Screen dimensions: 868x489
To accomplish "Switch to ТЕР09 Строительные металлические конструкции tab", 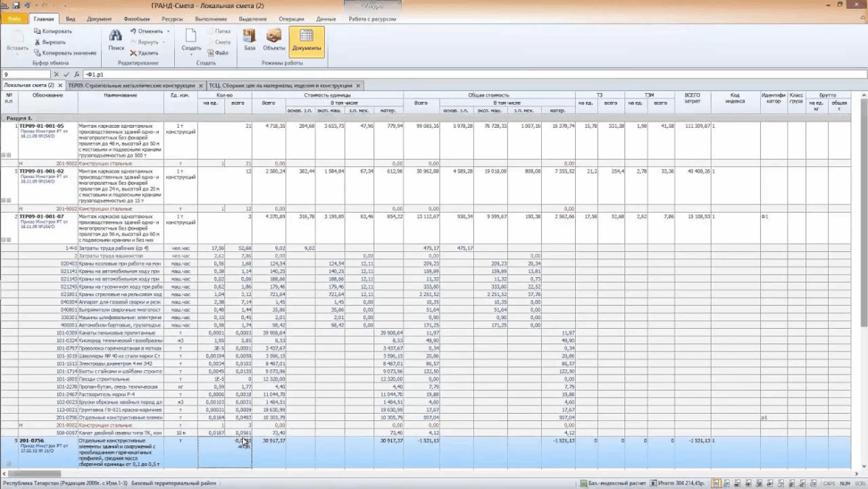I will point(131,86).
